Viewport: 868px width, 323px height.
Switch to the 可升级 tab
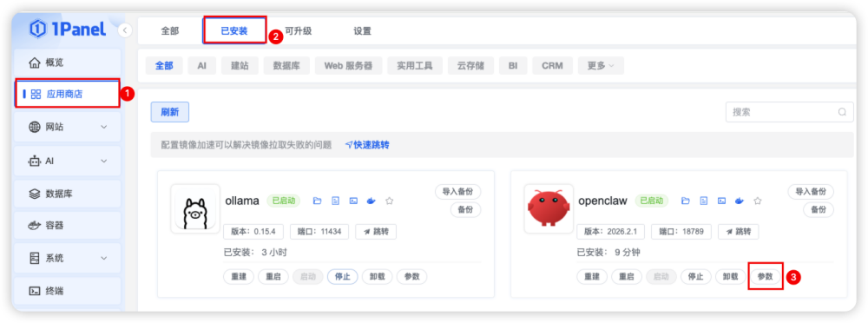pos(299,31)
